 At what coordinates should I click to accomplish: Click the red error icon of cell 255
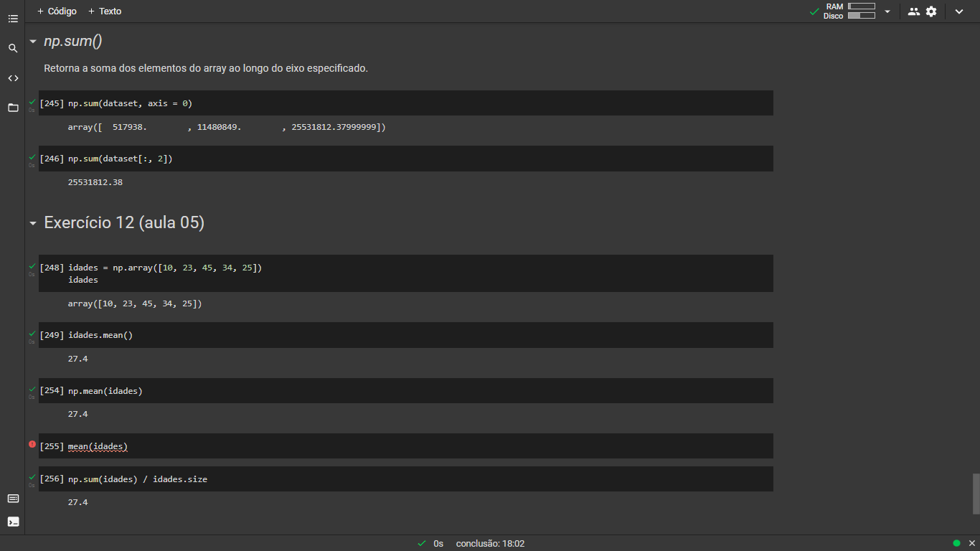32,444
